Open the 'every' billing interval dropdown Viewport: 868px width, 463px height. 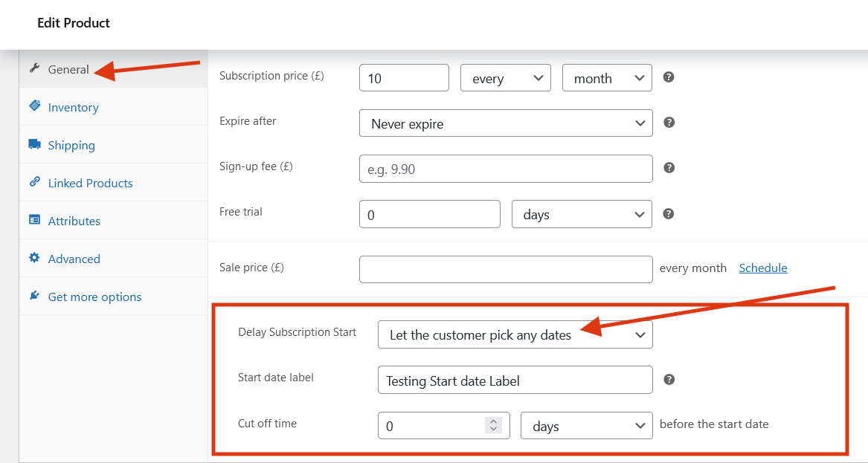pos(505,77)
